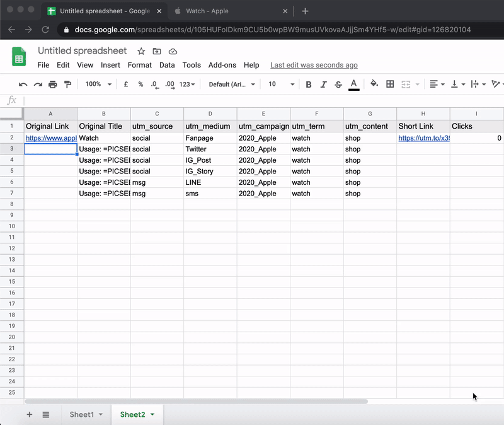Select row 7 header
This screenshot has width=504, height=425.
pyautogui.click(x=11, y=193)
